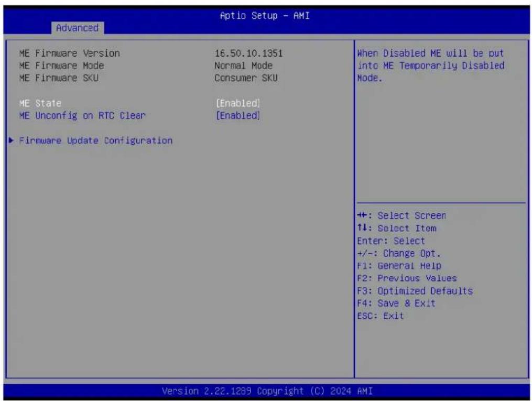The width and height of the screenshot is (532, 401).
Task: Click the 16.50.10.1351 version value
Action: [x=248, y=53]
